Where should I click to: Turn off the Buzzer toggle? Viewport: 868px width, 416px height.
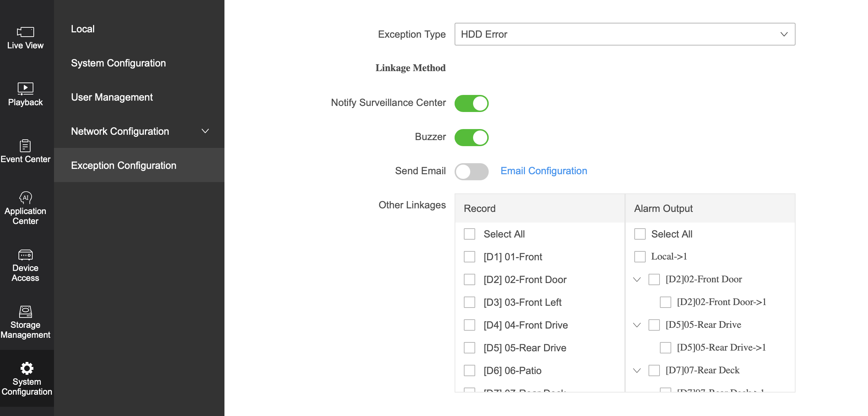(x=471, y=138)
